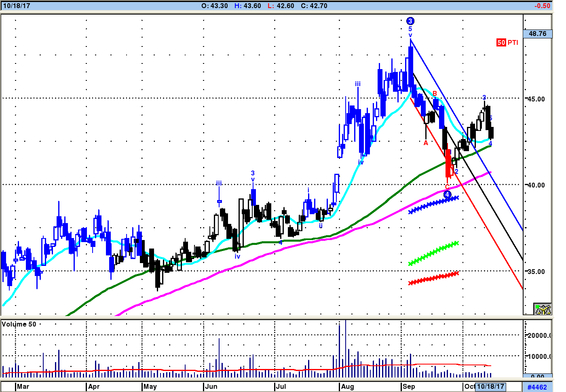Click the Mar label on time axis
Image resolution: width=566 pixels, height=392 pixels.
click(x=23, y=386)
